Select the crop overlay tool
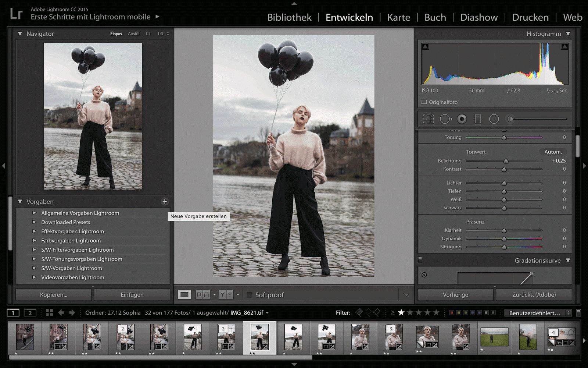The image size is (588, 368). [x=428, y=119]
